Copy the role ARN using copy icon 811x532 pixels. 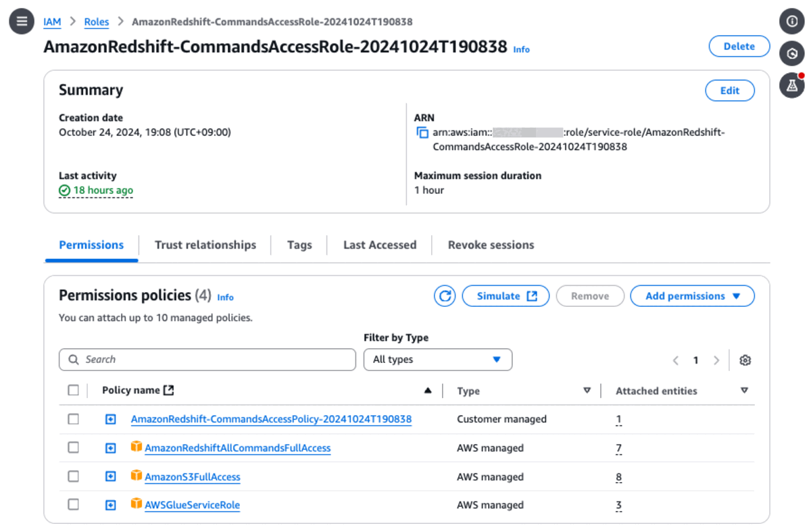422,132
